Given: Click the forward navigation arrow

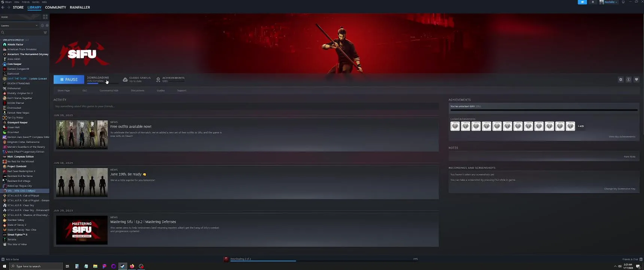Looking at the screenshot, I should (8, 7).
